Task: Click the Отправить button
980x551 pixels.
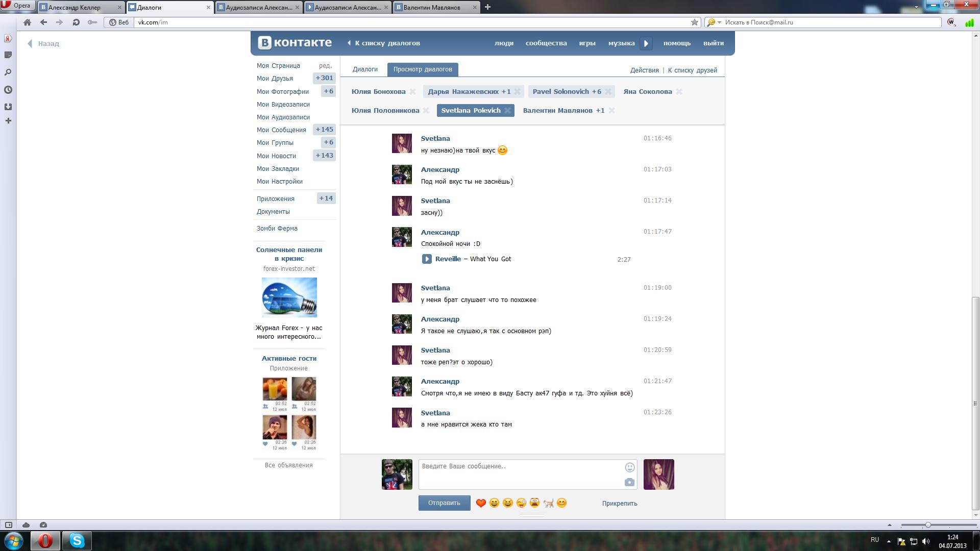Action: click(x=444, y=503)
